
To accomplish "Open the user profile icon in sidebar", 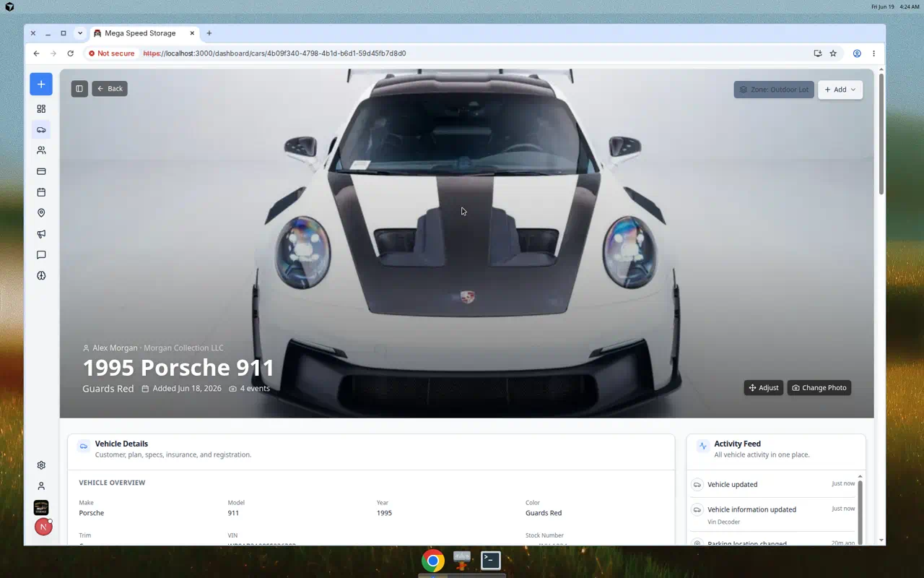I will click(x=41, y=486).
